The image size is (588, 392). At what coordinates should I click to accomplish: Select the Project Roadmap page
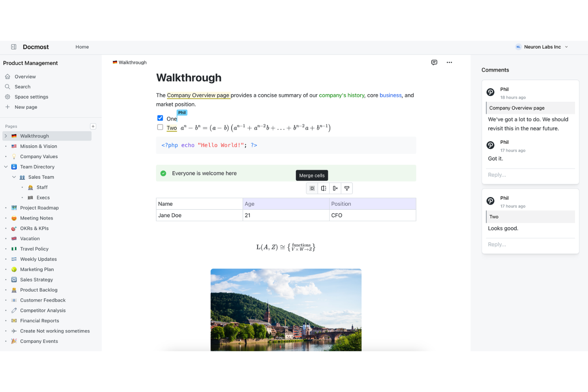tap(39, 208)
